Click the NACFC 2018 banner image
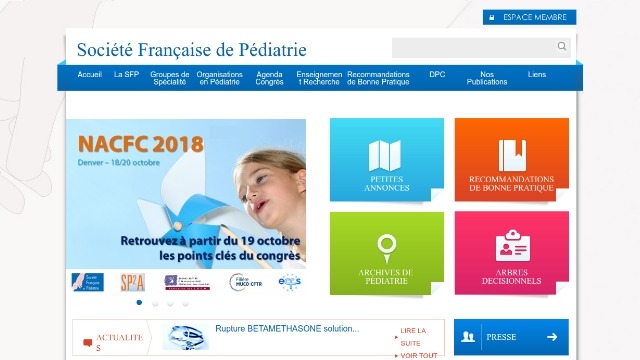 point(186,194)
